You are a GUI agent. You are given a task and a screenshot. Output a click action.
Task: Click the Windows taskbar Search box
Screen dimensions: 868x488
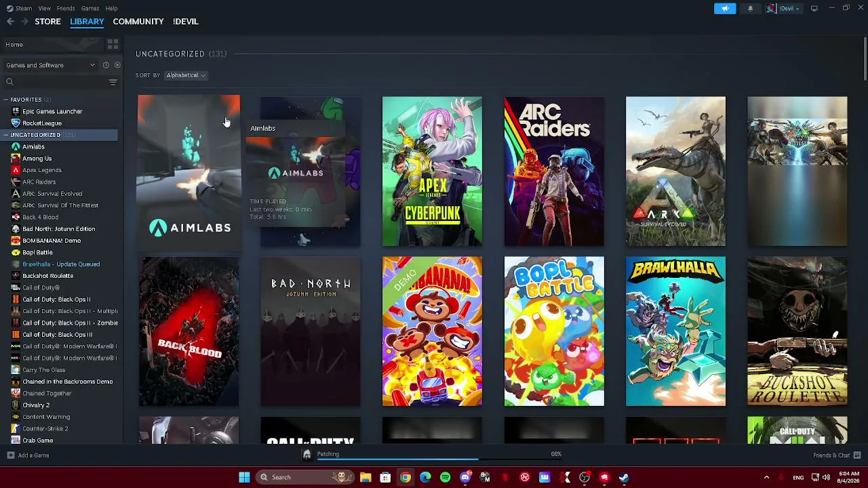coord(304,477)
